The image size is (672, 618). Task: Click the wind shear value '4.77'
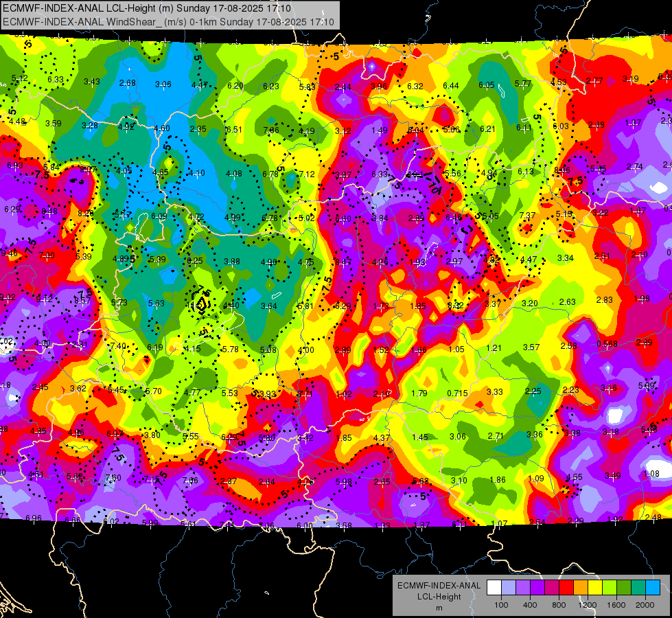click(192, 392)
